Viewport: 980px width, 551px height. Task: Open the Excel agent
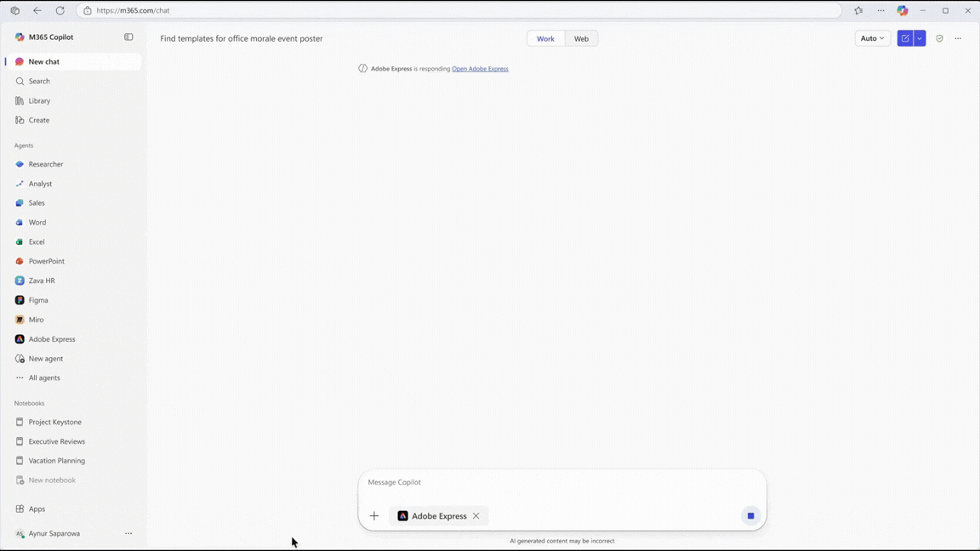[x=36, y=241]
